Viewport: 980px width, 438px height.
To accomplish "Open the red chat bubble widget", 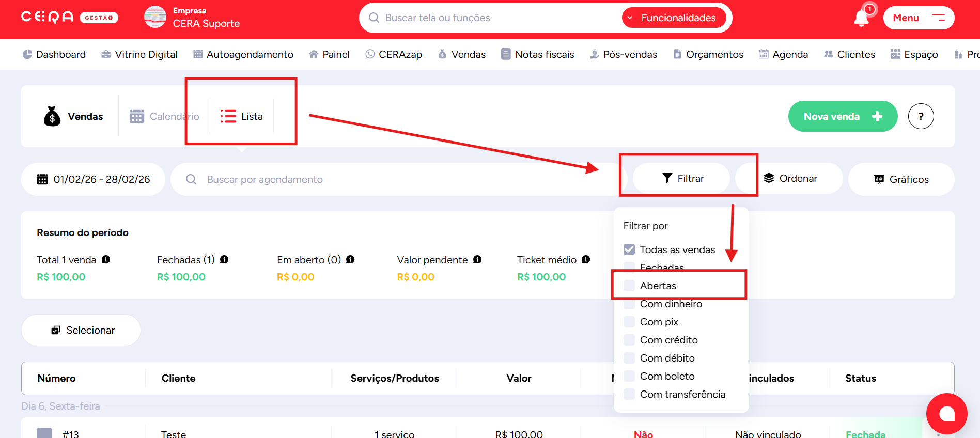I will click(946, 414).
